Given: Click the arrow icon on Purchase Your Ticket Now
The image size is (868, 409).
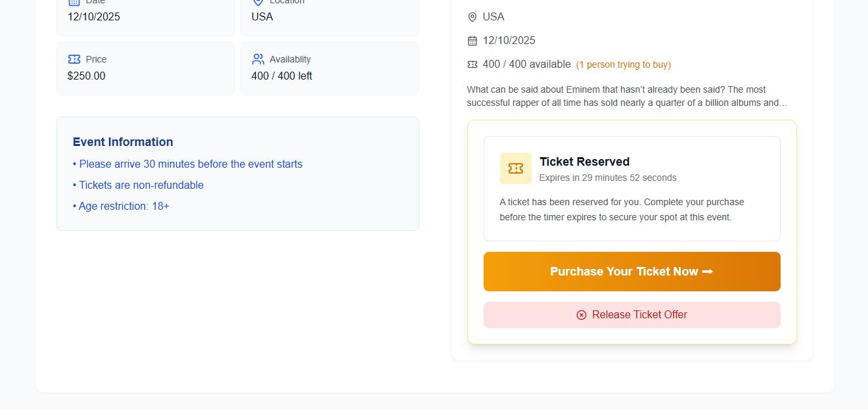Looking at the screenshot, I should tap(708, 272).
